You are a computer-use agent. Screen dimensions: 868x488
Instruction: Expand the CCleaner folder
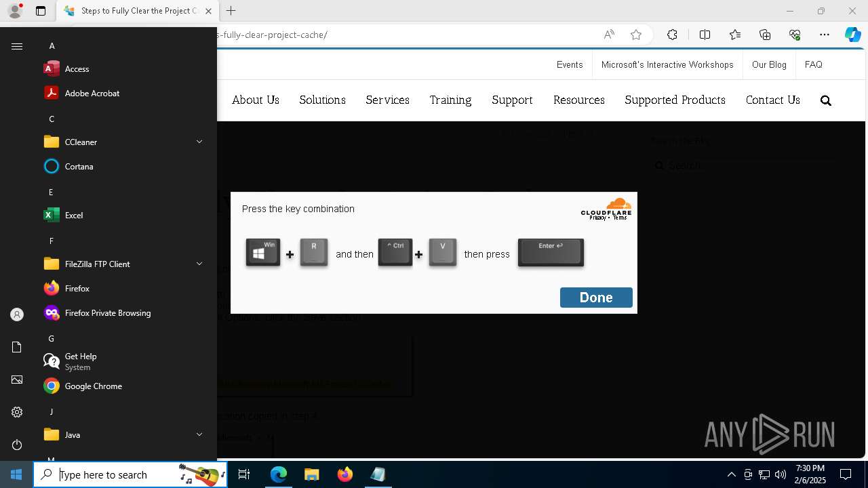point(122,142)
